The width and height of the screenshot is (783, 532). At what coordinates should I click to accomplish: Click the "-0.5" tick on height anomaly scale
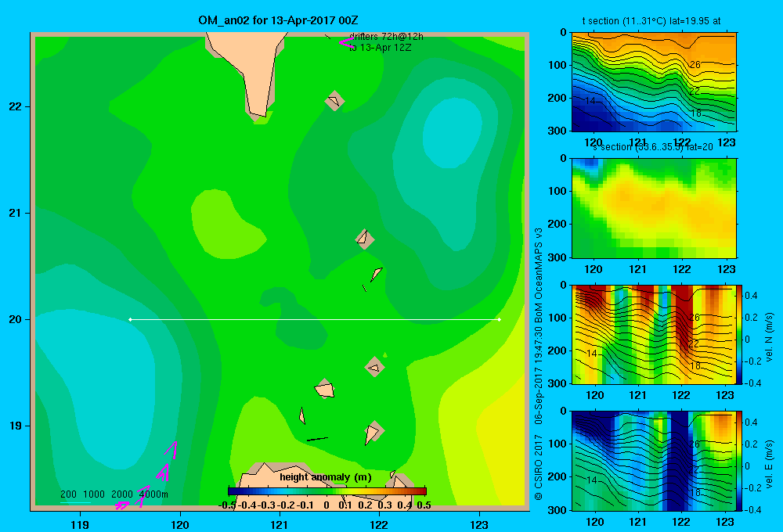[227, 505]
